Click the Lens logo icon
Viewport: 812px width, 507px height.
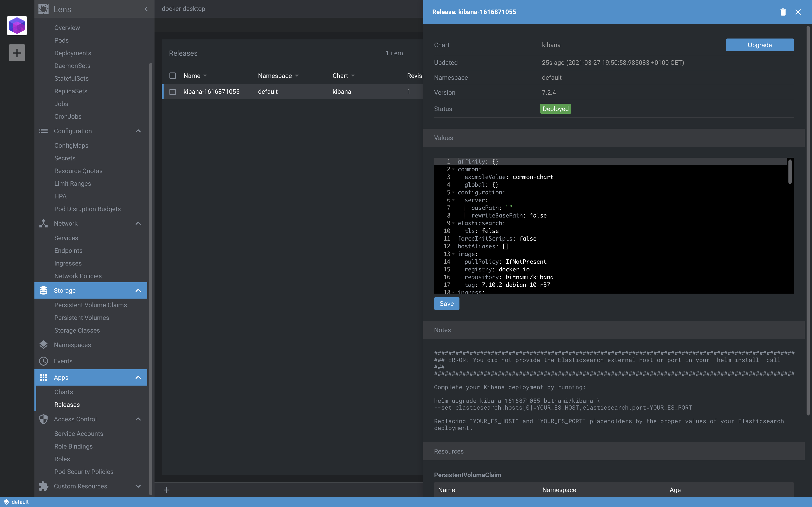43,9
